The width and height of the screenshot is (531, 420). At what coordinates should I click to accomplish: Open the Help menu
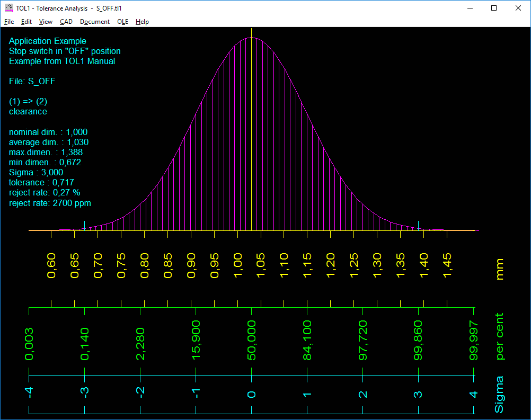pos(142,22)
